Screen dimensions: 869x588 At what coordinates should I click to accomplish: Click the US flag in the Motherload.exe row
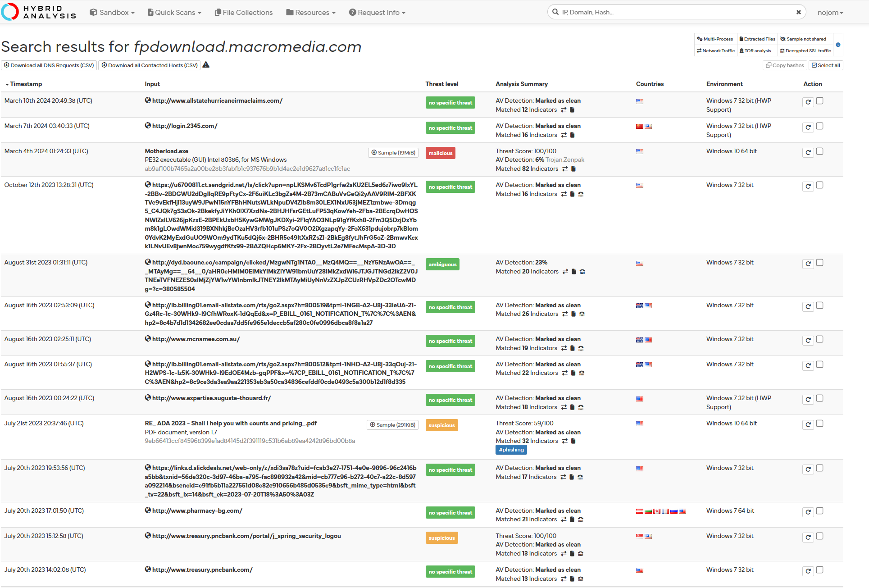tap(640, 152)
